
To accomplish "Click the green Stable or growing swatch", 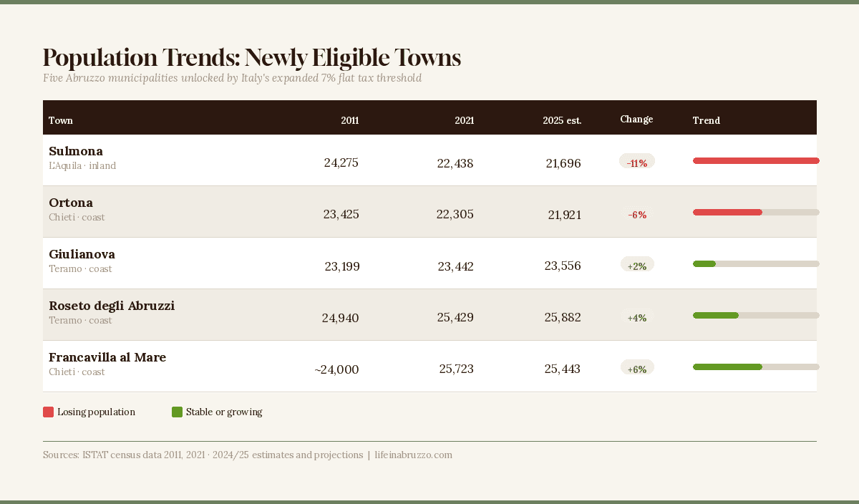I will [x=177, y=412].
